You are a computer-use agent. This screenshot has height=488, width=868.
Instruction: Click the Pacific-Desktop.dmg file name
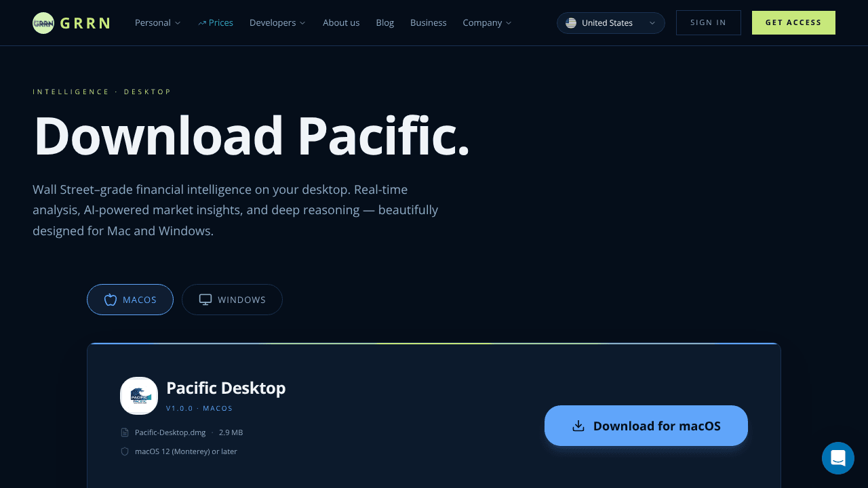(170, 432)
